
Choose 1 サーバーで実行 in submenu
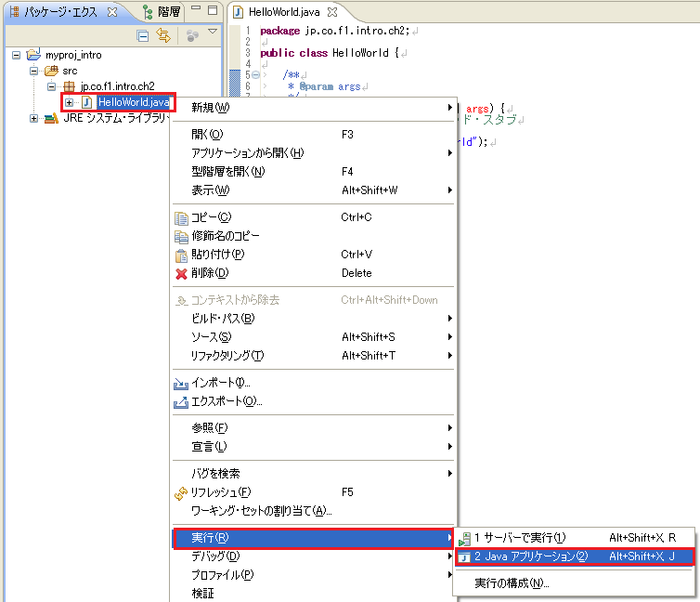pyautogui.click(x=519, y=538)
